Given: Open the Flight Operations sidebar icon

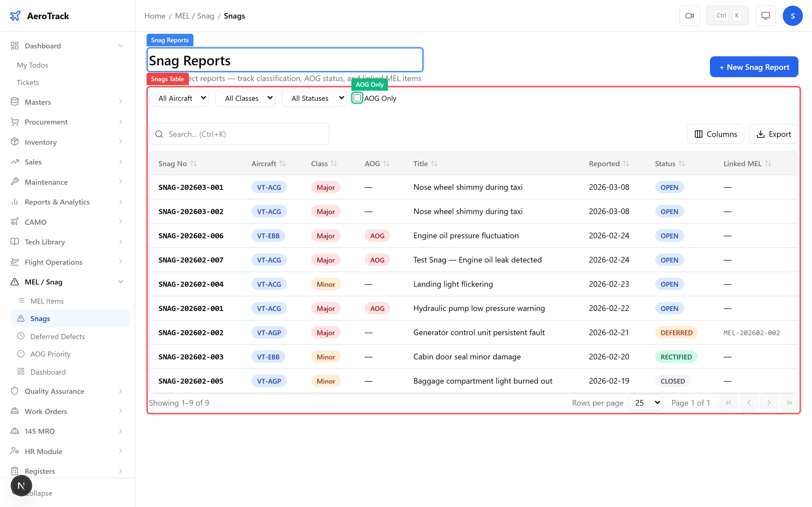Looking at the screenshot, I should pos(15,262).
